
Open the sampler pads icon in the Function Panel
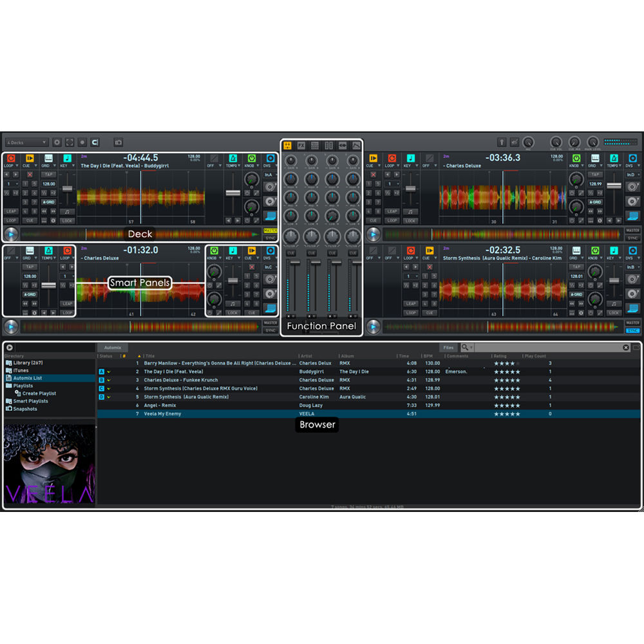[x=315, y=145]
